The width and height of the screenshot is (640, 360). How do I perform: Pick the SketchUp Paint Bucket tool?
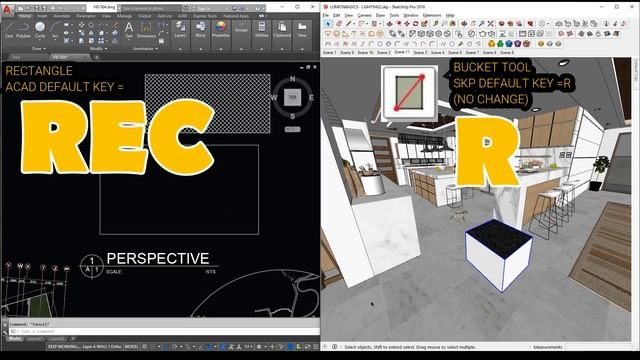452,24
